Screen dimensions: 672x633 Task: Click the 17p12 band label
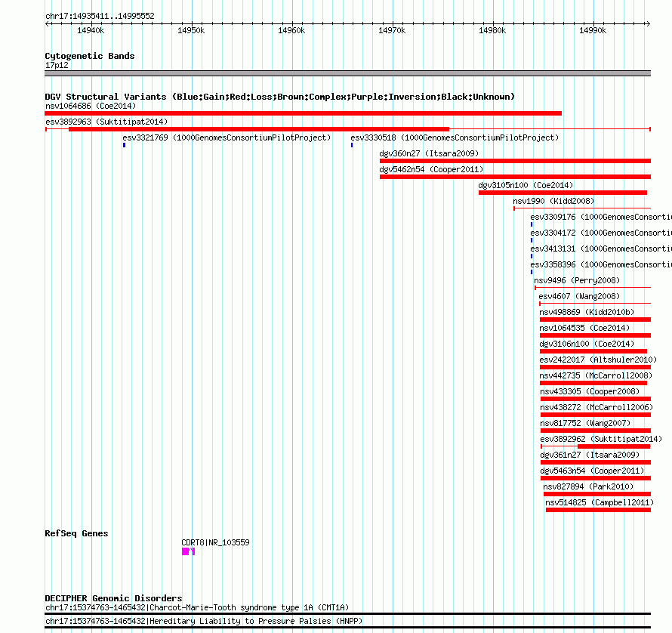[57, 65]
